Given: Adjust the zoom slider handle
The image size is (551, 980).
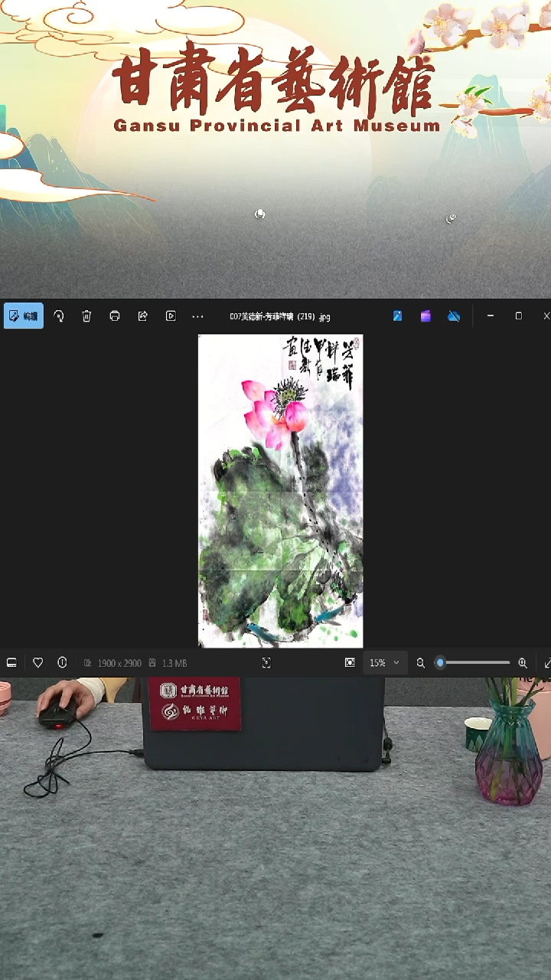Looking at the screenshot, I should tap(440, 663).
